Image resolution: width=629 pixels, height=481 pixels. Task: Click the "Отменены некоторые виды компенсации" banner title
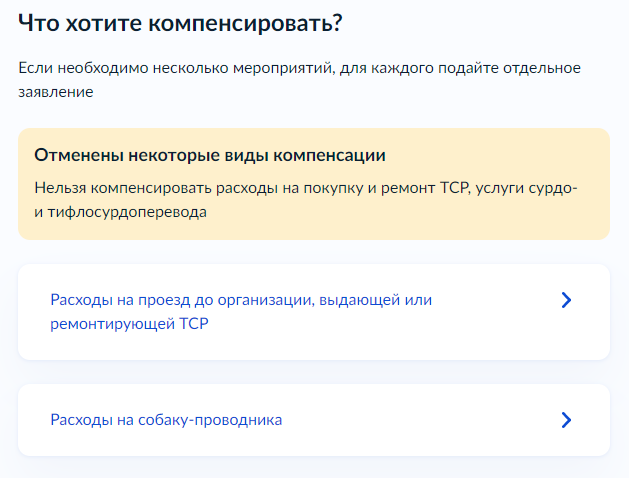(210, 155)
